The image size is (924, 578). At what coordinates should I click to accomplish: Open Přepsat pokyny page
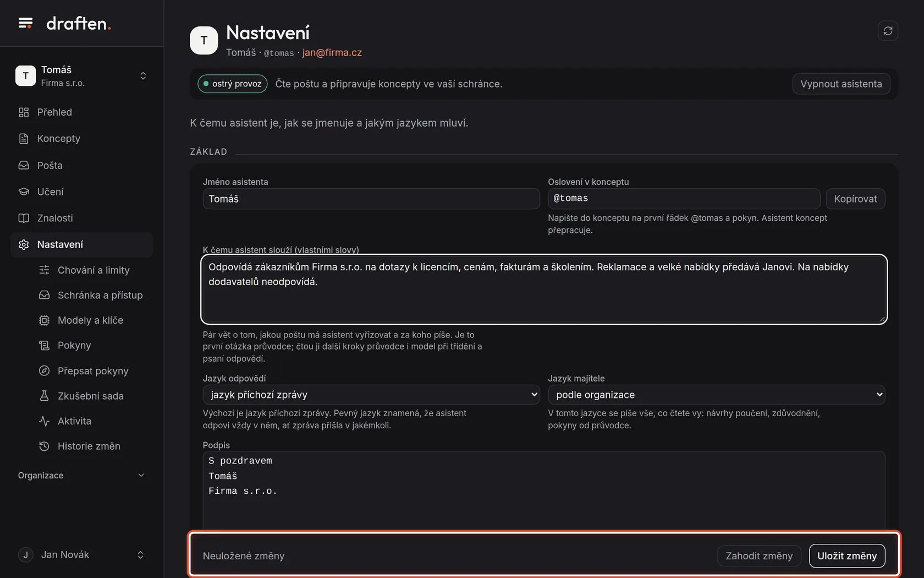pos(92,370)
